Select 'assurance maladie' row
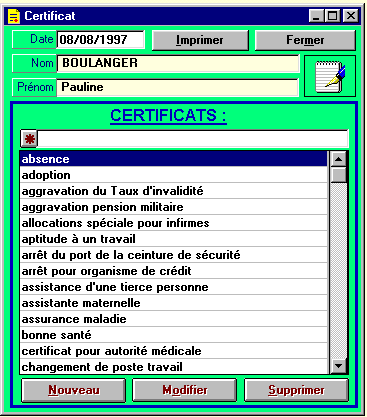The width and height of the screenshot is (367, 417). [174, 319]
